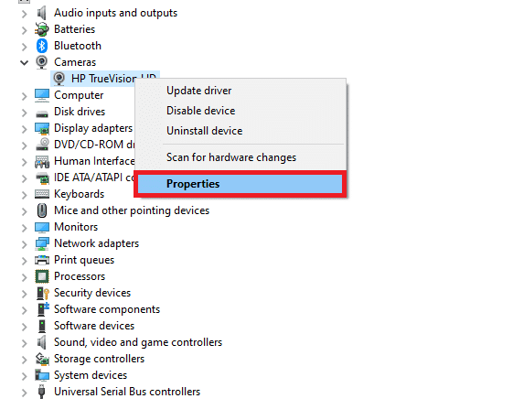Click the Mice and other pointing devices icon
This screenshot has width=513, height=420.
[42, 210]
